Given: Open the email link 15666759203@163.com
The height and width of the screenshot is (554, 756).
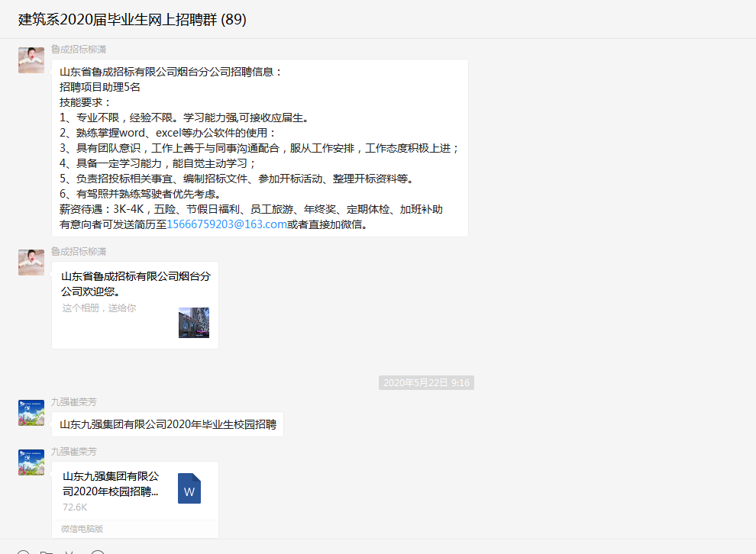Looking at the screenshot, I should coord(227,224).
